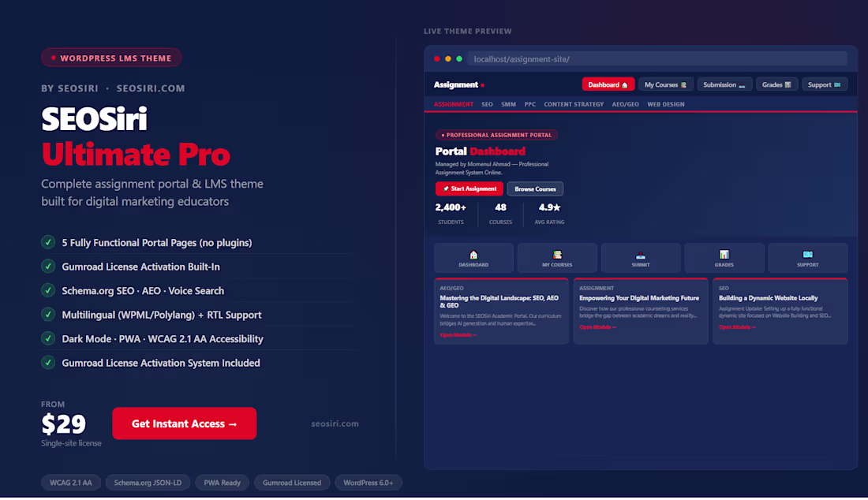Click the PWA Ready tag
This screenshot has height=500, width=868.
222,483
